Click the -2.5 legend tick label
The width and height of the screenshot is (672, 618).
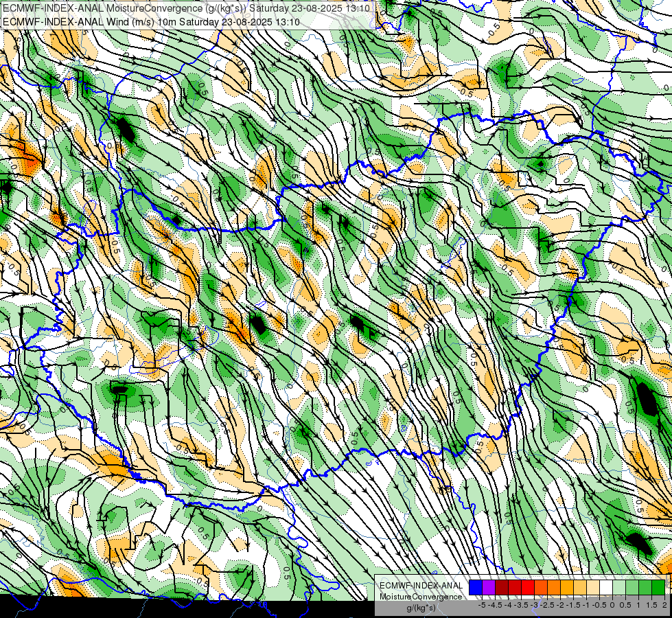pos(547,605)
